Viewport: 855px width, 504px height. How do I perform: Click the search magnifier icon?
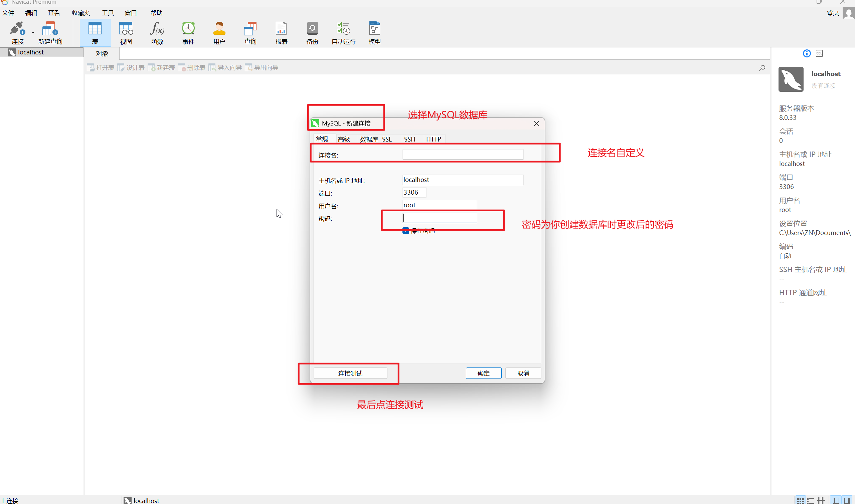pyautogui.click(x=762, y=68)
